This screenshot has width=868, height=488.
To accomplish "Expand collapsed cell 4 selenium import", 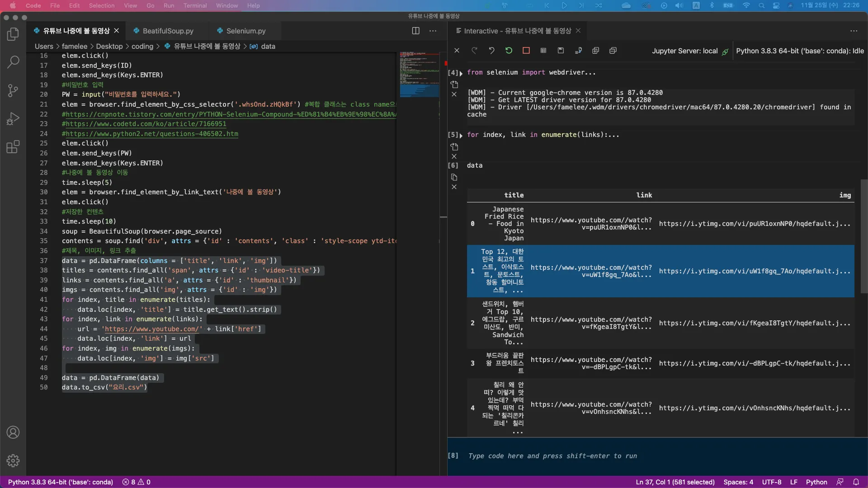I will (461, 73).
